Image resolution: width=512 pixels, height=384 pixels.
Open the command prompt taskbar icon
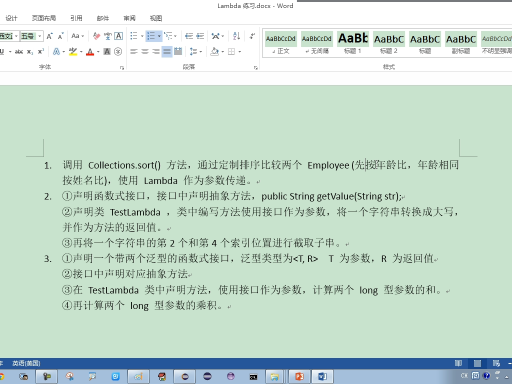pos(253,377)
